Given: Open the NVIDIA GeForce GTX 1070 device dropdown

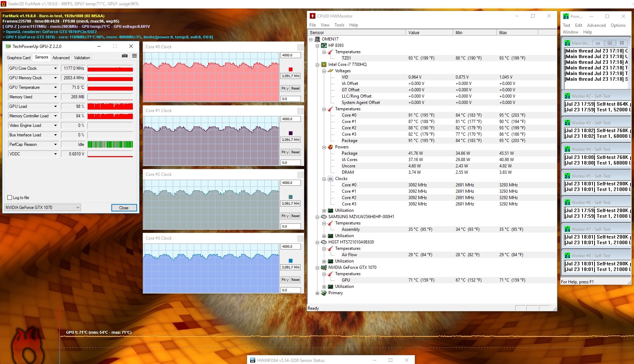Looking at the screenshot, I should (x=43, y=208).
